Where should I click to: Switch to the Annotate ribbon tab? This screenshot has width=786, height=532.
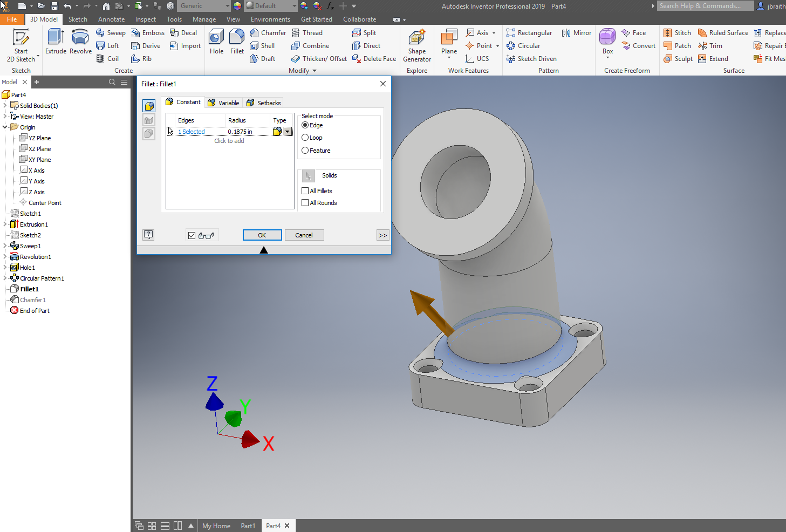tap(111, 19)
